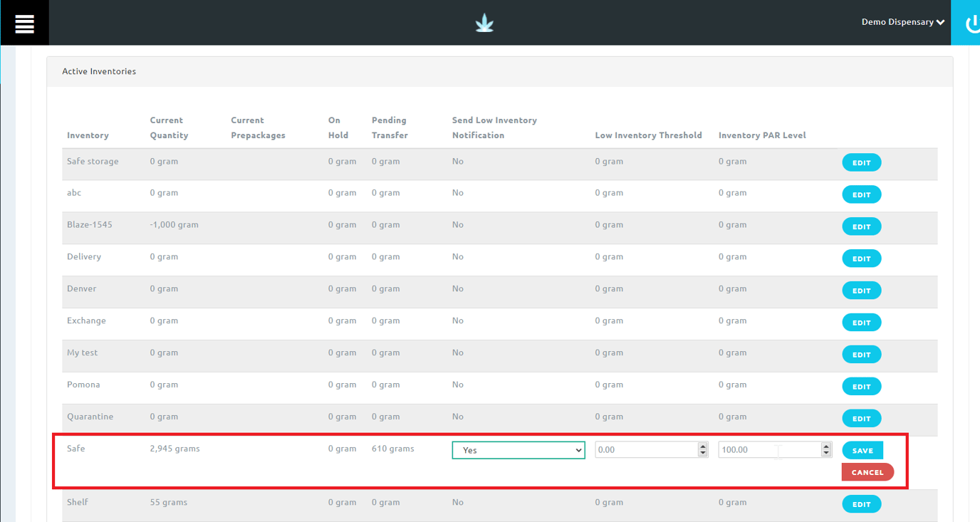Decrease the Low Inventory Threshold value

coord(703,453)
